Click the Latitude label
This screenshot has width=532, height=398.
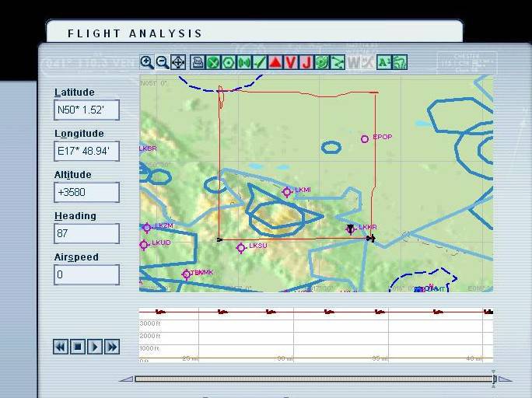click(x=75, y=93)
